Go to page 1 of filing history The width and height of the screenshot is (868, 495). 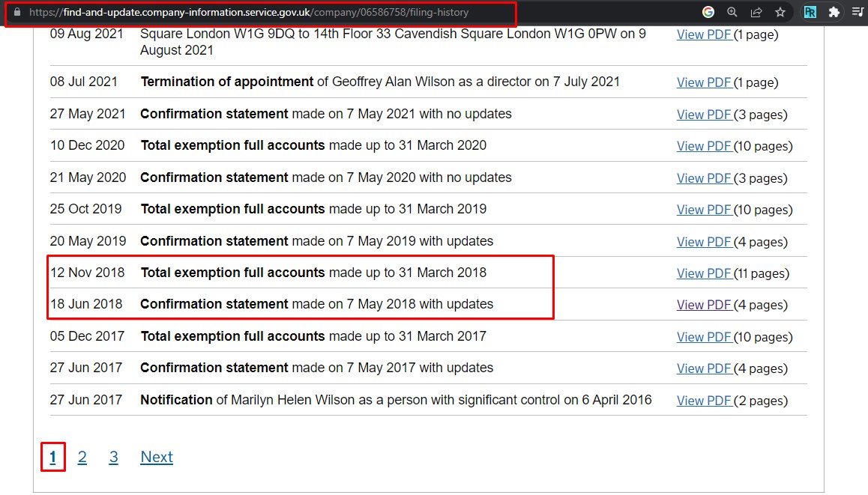[52, 457]
